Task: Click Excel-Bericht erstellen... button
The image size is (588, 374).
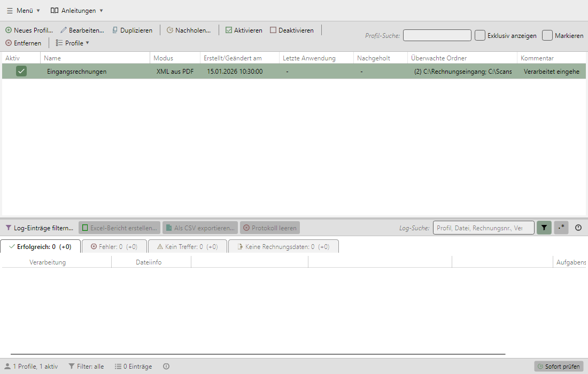Action: (120, 228)
